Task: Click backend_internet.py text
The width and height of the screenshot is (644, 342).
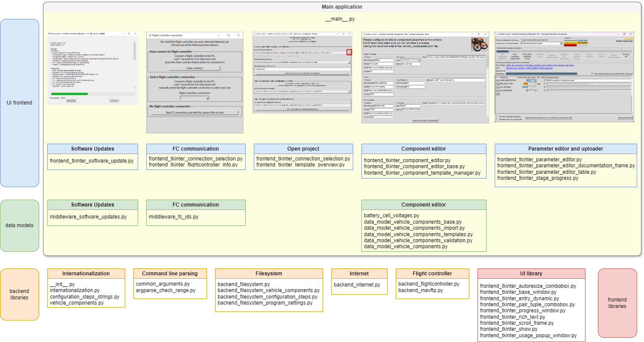Action: (357, 284)
